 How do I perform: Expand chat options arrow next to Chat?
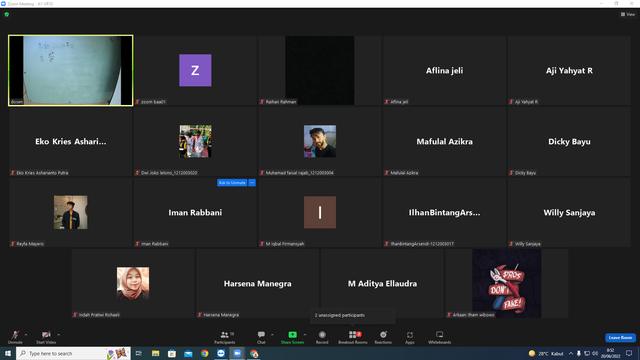coord(272,335)
